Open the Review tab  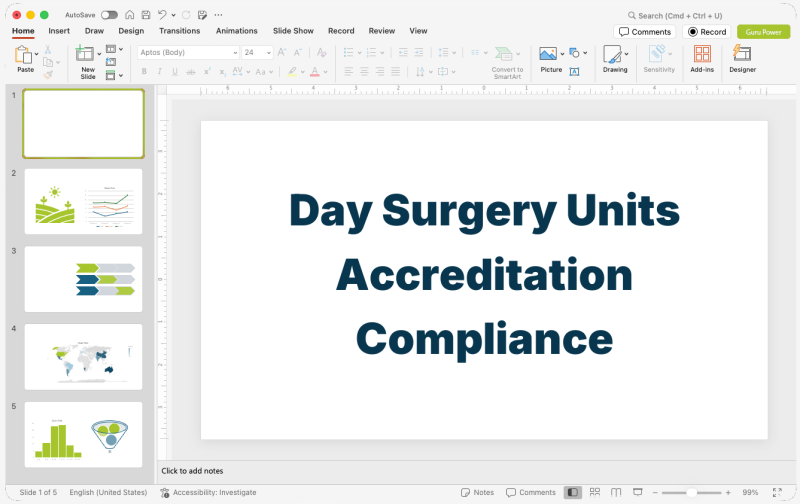(382, 31)
